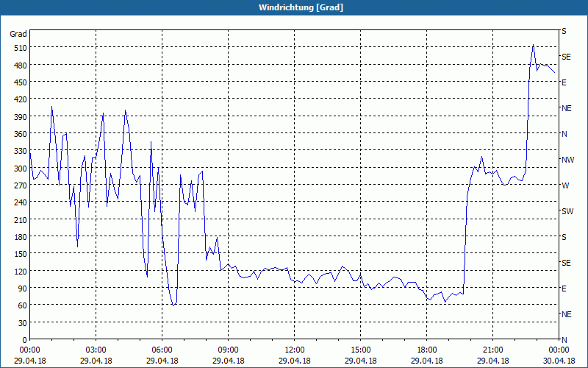Select the NE label beside the 390 gridline
The width and height of the screenshot is (588, 368).
567,108
